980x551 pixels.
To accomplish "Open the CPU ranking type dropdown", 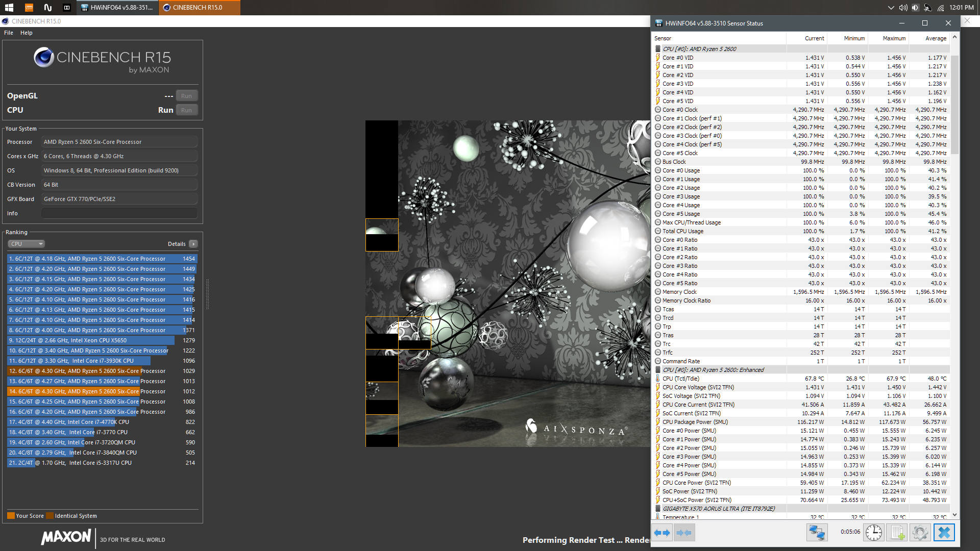I will pos(26,244).
